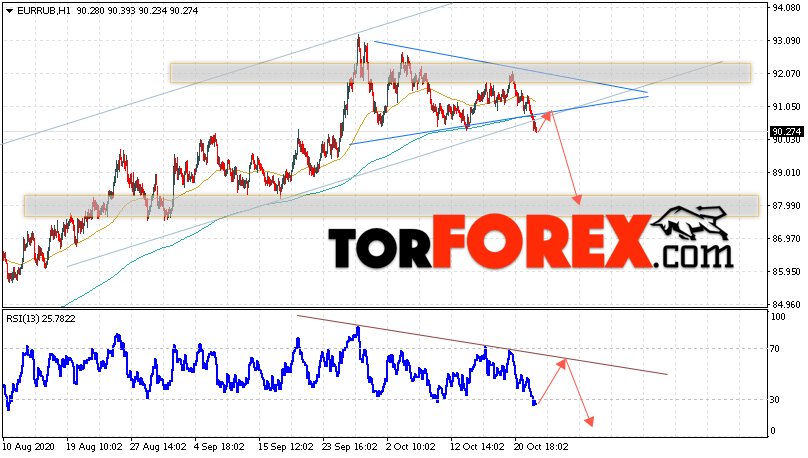
Task: Click the 92.070 price axis label
Action: click(x=786, y=74)
